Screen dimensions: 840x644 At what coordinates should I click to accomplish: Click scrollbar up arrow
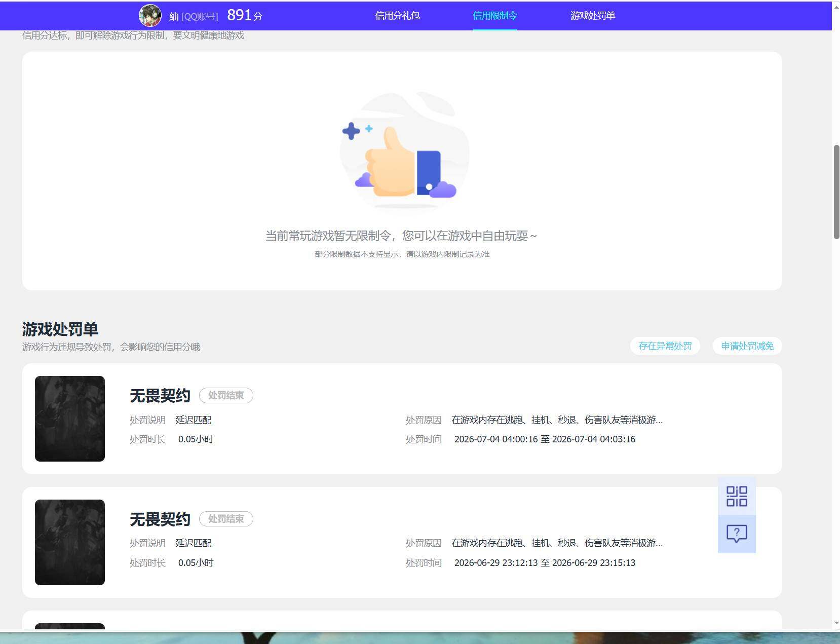pyautogui.click(x=836, y=6)
